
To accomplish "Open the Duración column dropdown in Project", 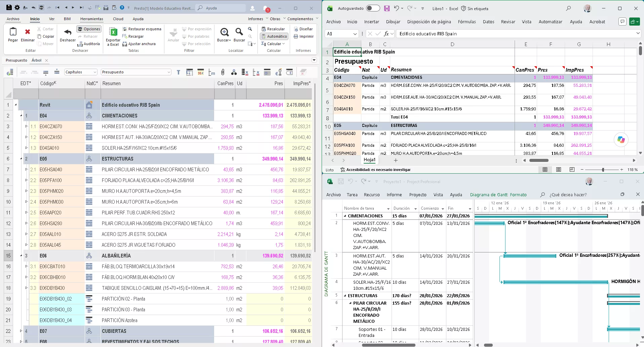I will 415,209.
